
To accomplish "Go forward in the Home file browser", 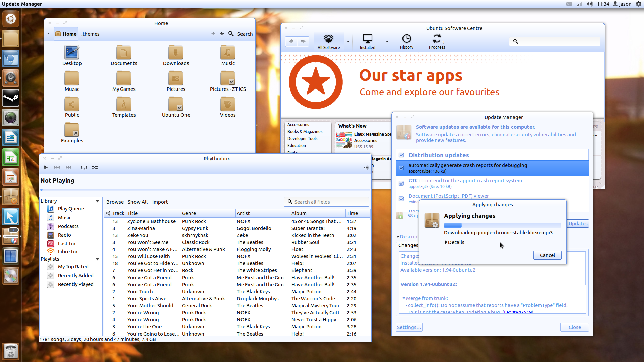I will (222, 34).
